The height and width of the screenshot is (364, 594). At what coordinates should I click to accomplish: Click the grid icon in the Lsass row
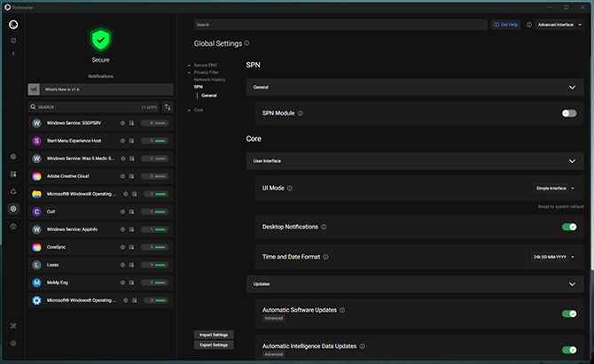tap(131, 265)
